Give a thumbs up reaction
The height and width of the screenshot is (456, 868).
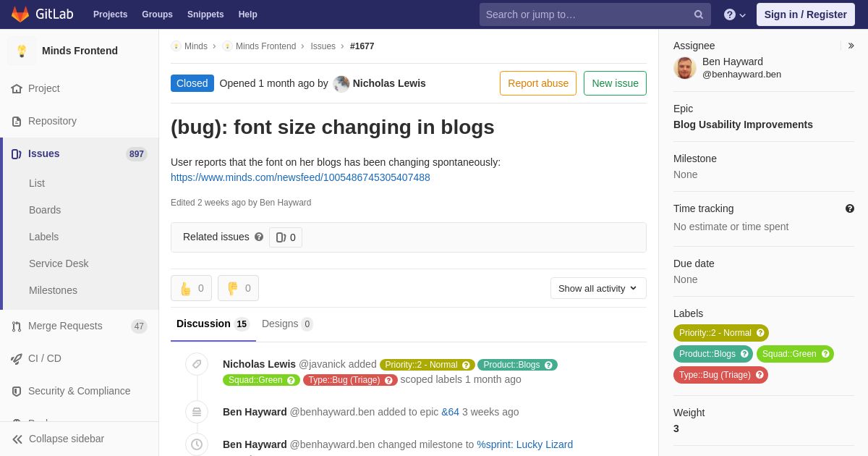(x=192, y=288)
